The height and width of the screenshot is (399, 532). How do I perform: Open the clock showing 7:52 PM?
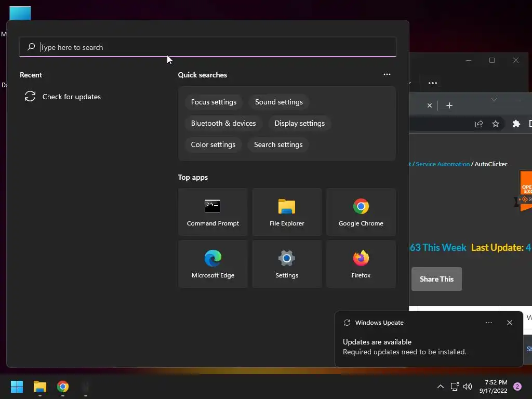(493, 387)
